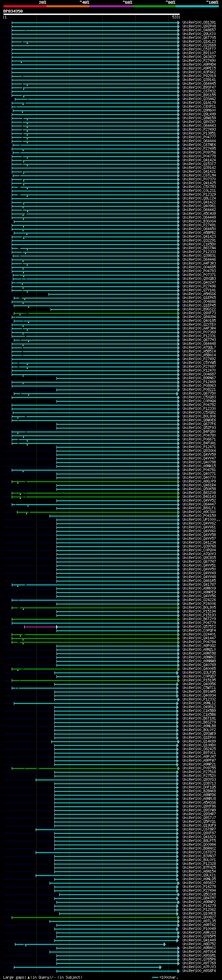Click the UniRef100_Q84TM7 label
Image resolution: width=222 pixels, height=980 pixels.
point(199,898)
